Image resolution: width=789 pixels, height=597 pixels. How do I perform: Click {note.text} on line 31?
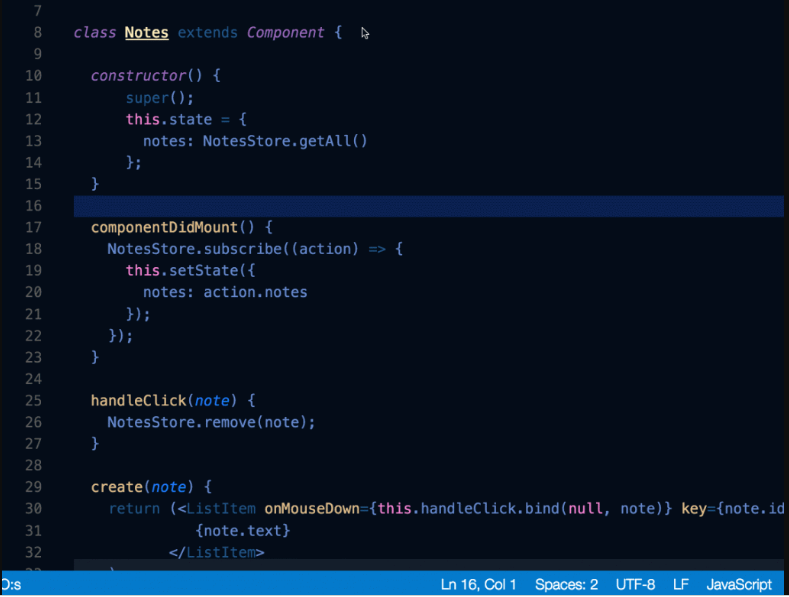pyautogui.click(x=243, y=531)
